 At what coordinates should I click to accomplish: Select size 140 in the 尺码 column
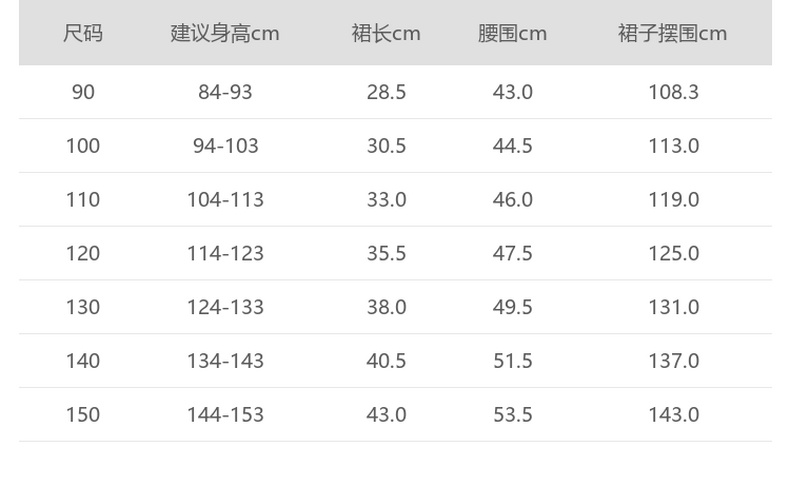coord(83,361)
